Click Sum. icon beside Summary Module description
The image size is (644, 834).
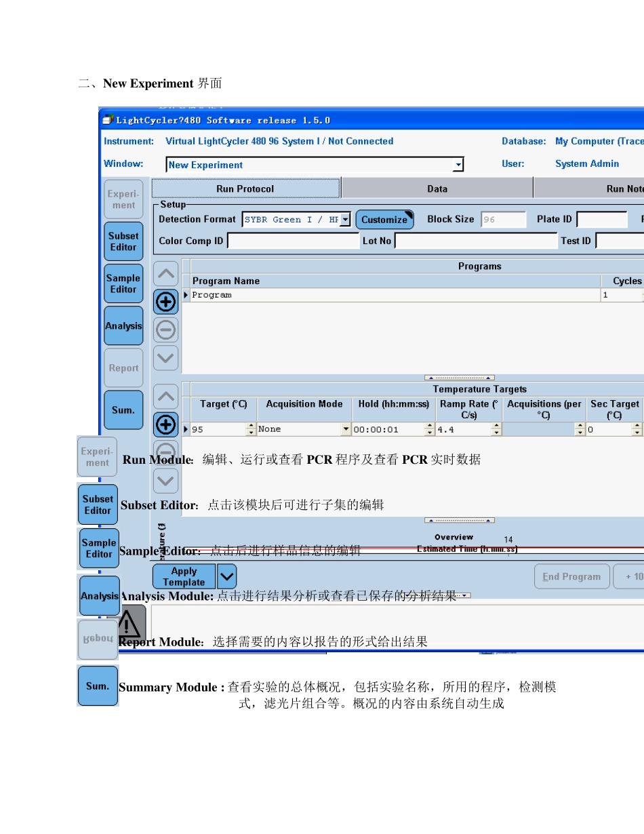(x=98, y=686)
